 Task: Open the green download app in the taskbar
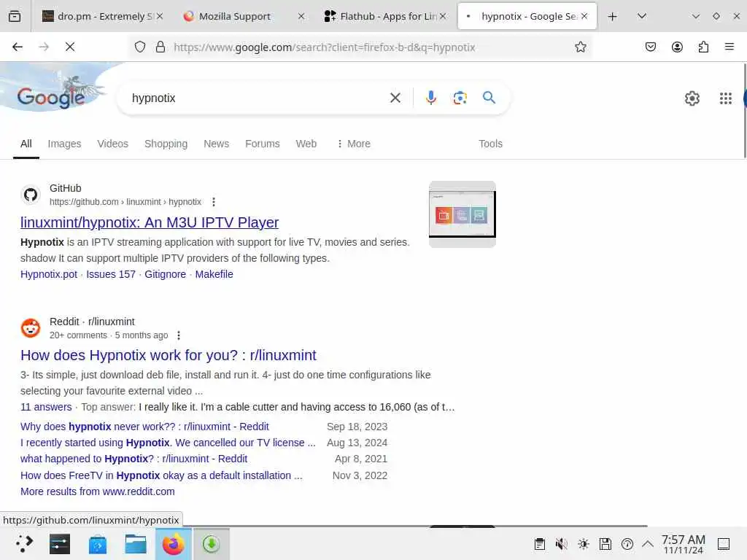pyautogui.click(x=211, y=544)
